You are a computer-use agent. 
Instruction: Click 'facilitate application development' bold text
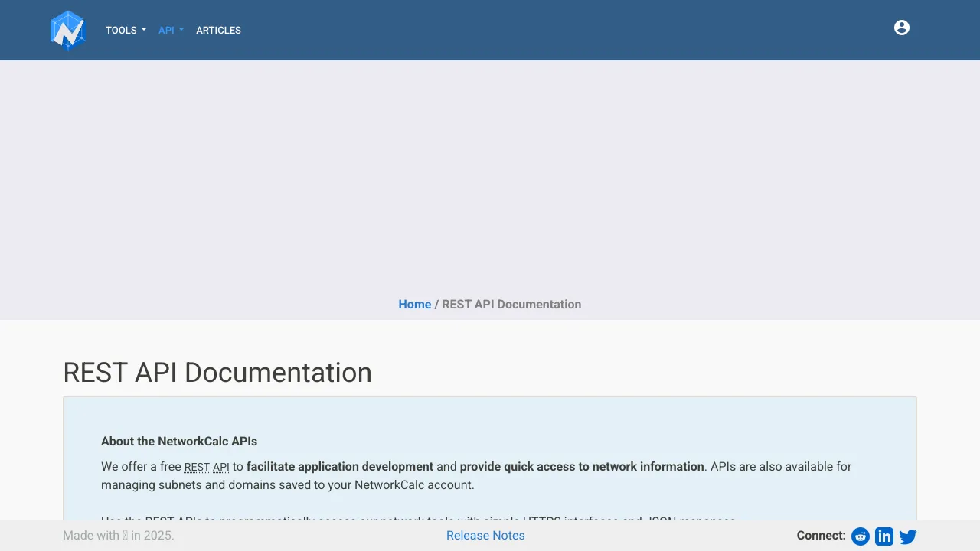click(340, 467)
